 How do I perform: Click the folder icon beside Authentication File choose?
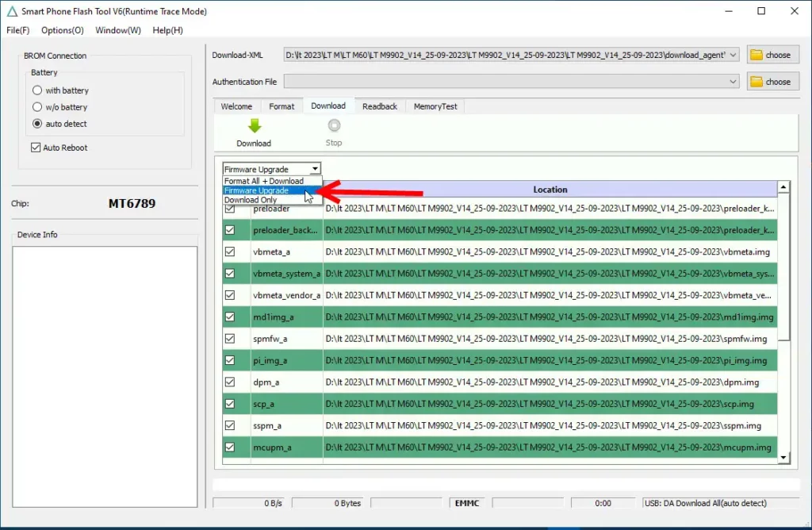tap(756, 82)
